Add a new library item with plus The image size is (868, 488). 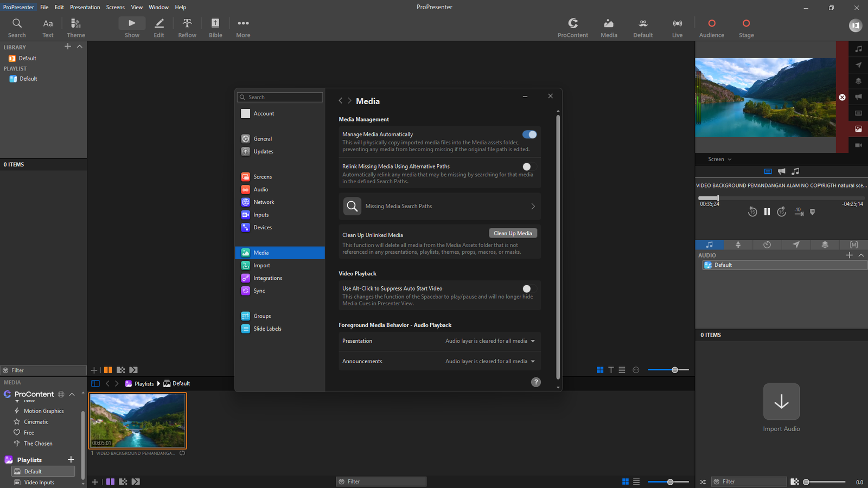[x=68, y=47]
